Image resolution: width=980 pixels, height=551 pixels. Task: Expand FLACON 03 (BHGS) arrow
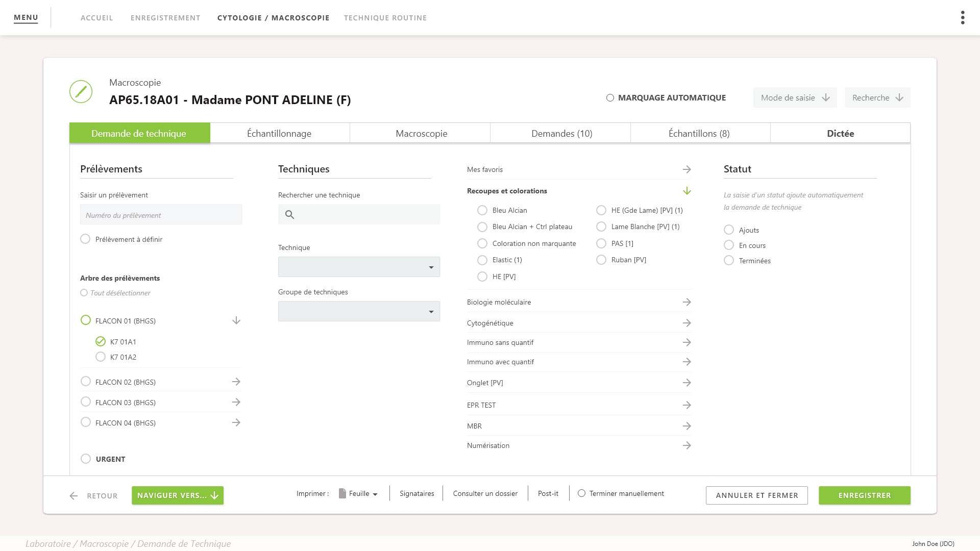(x=236, y=402)
